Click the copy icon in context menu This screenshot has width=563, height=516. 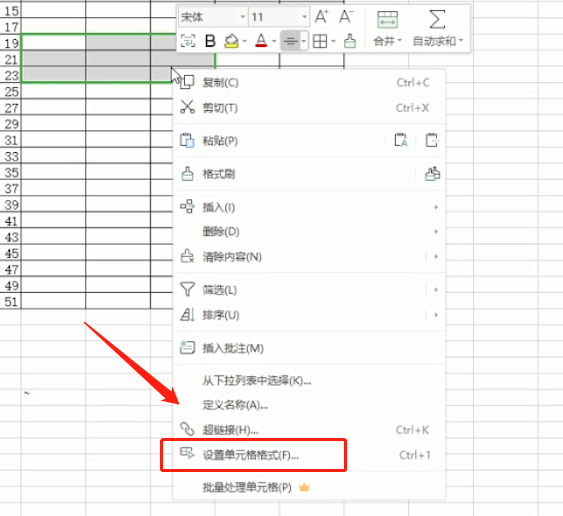coord(187,82)
